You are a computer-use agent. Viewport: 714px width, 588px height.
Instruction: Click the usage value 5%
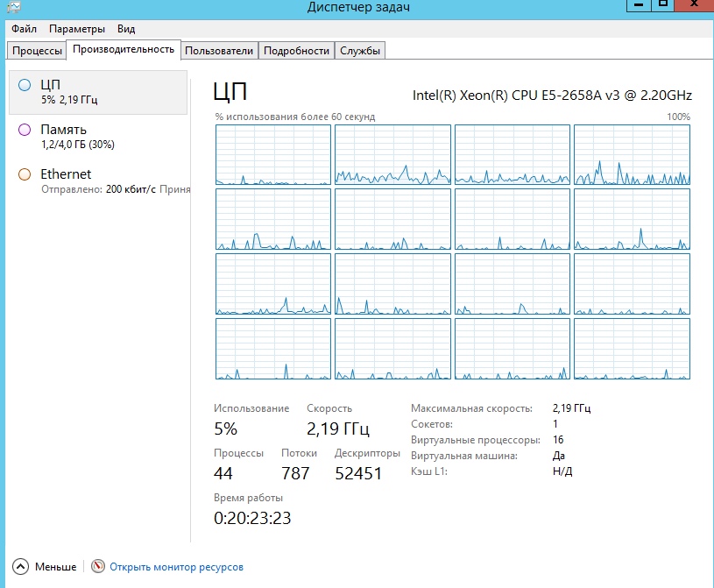tap(225, 429)
